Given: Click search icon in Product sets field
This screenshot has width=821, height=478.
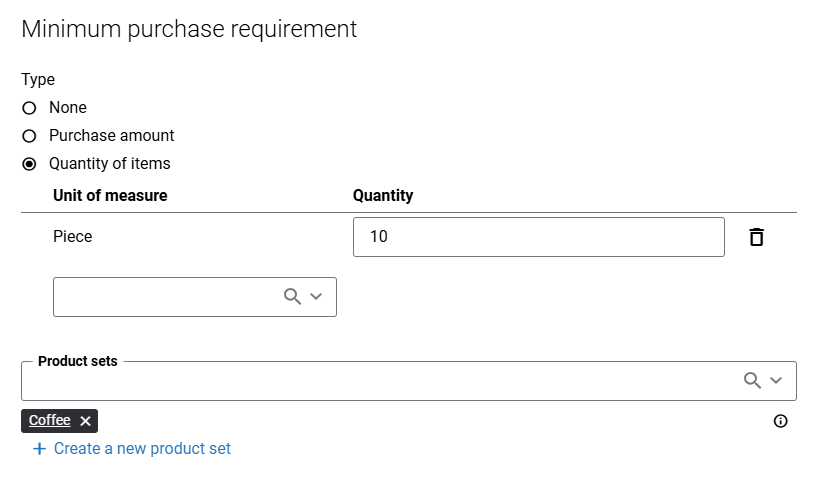Looking at the screenshot, I should [752, 380].
